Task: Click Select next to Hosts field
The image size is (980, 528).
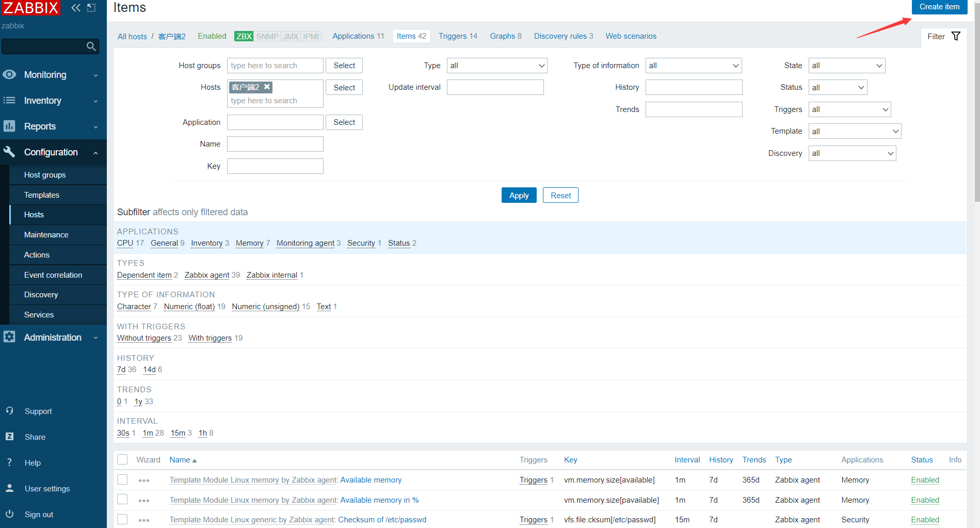Action: pos(344,87)
